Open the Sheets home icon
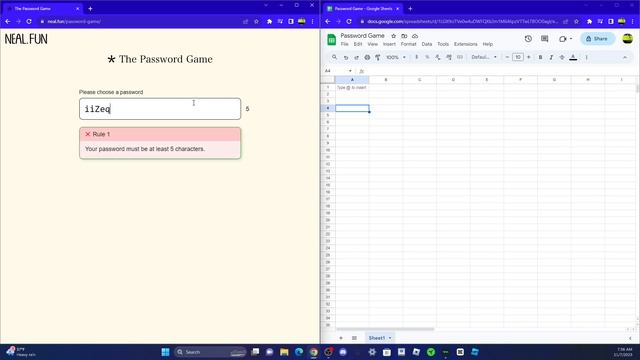 331,40
